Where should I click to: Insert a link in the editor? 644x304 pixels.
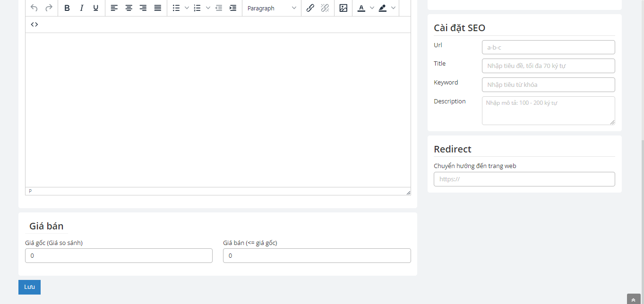[x=310, y=8]
